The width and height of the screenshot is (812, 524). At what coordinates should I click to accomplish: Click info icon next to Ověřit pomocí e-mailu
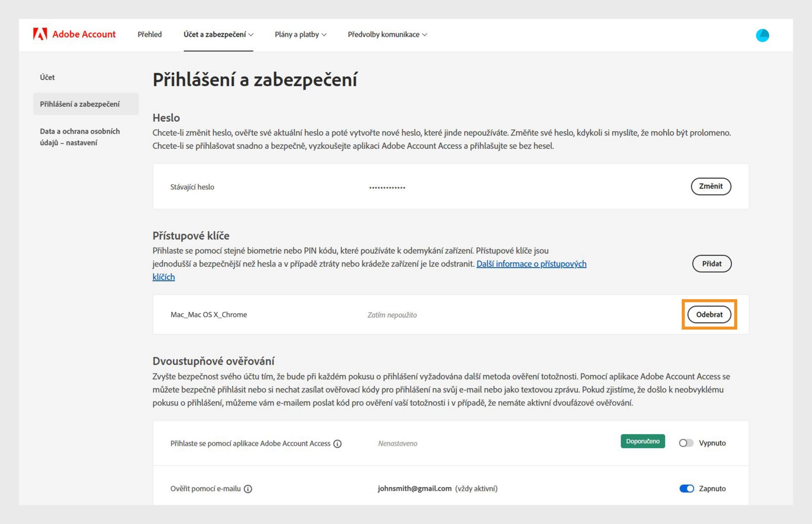[248, 489]
